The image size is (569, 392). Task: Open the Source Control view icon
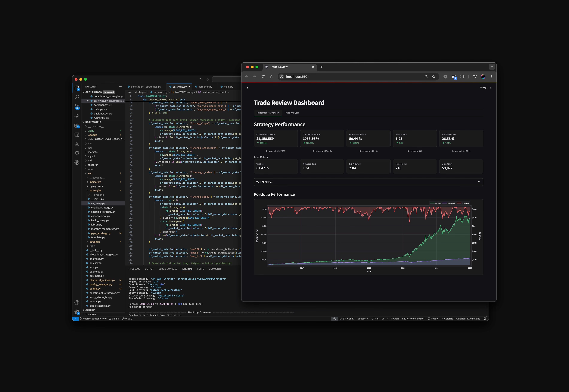(77, 107)
